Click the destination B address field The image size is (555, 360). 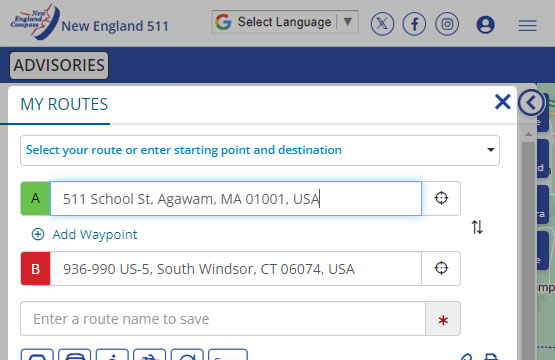point(236,269)
